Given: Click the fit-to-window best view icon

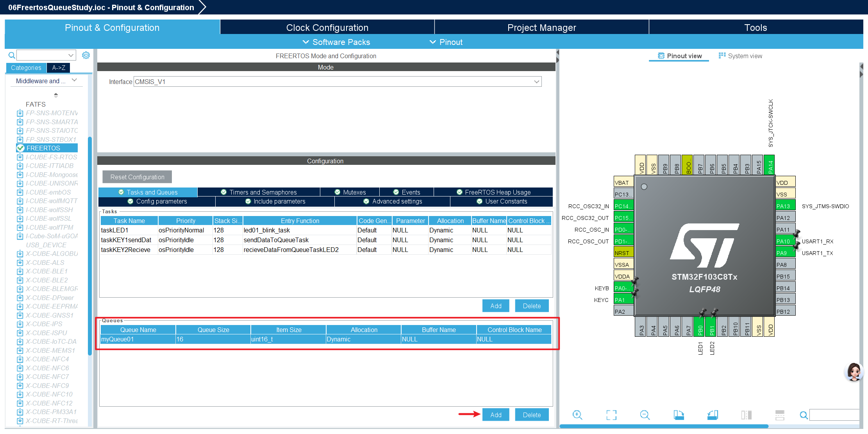Looking at the screenshot, I should coord(611,415).
